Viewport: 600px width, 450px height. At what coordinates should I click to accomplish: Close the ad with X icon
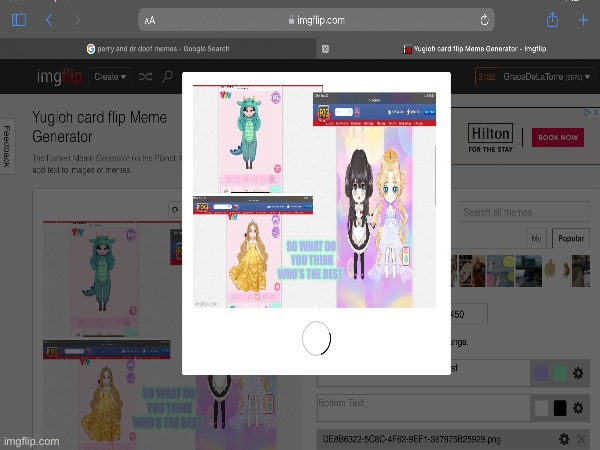pyautogui.click(x=595, y=112)
